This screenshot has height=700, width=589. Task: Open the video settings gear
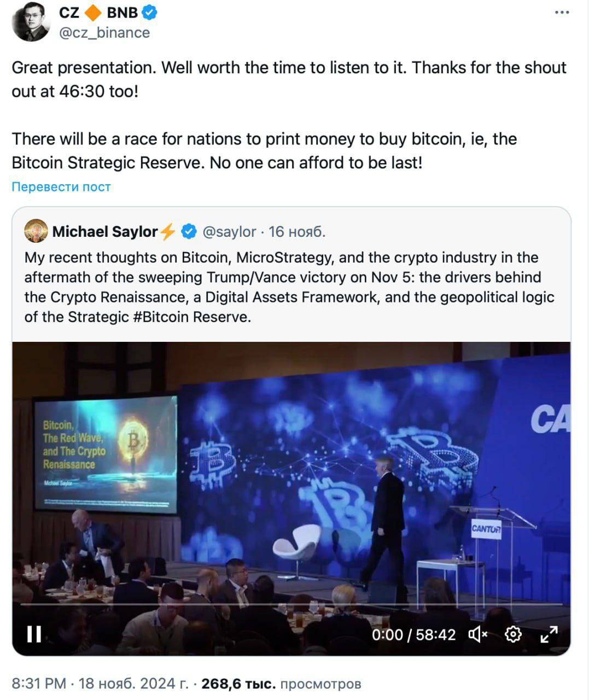(513, 634)
